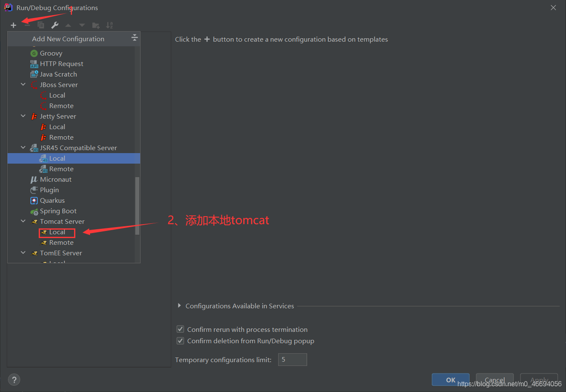Click the Cancel button
566x392 pixels.
pyautogui.click(x=495, y=380)
